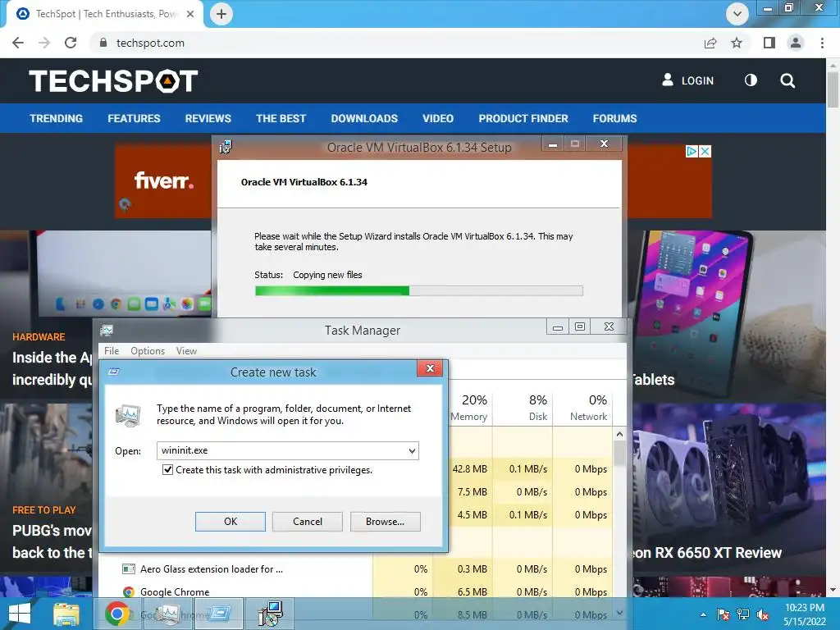
Task: Open Chrome side panel icon
Action: coord(769,43)
